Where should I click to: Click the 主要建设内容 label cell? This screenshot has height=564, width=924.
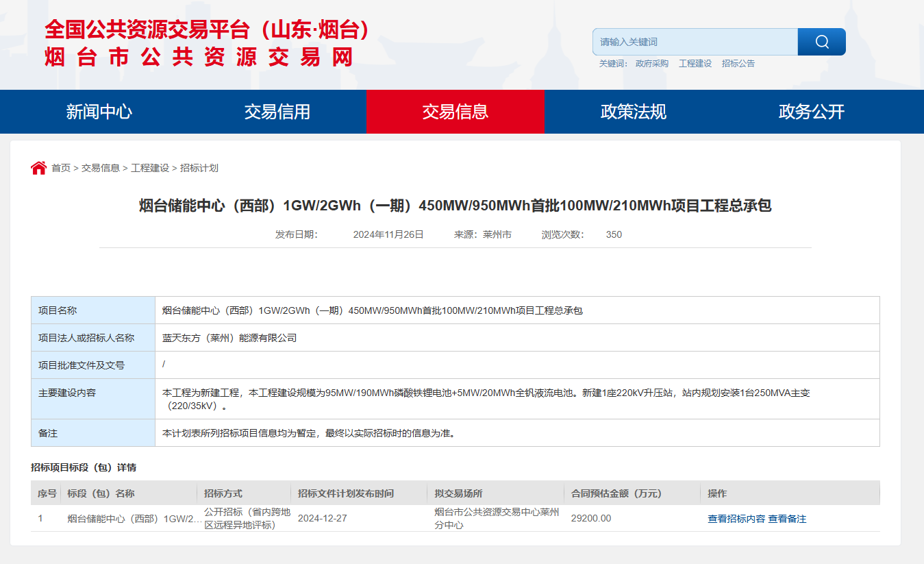(x=93, y=399)
